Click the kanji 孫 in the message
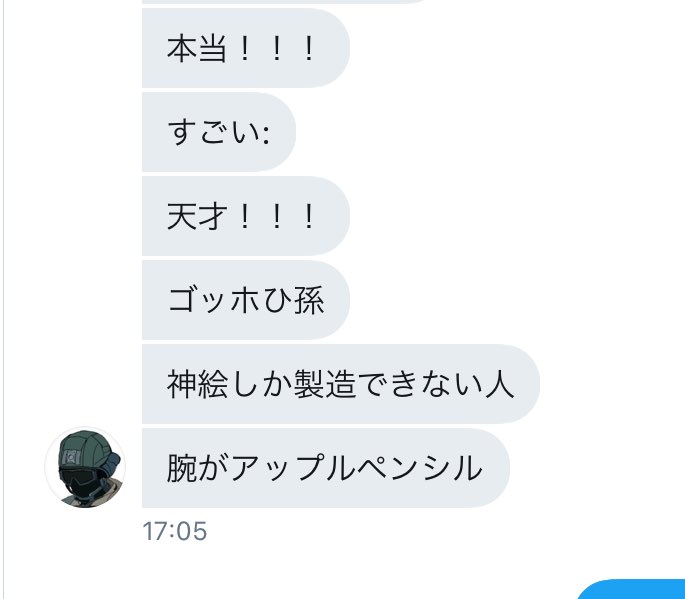 pos(309,300)
